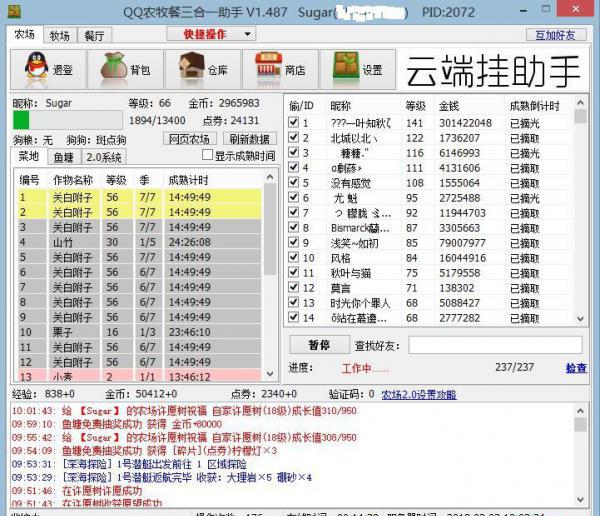600x516 pixels.
Task: Click crop list scrollbar up arrow
Action: pyautogui.click(x=270, y=177)
